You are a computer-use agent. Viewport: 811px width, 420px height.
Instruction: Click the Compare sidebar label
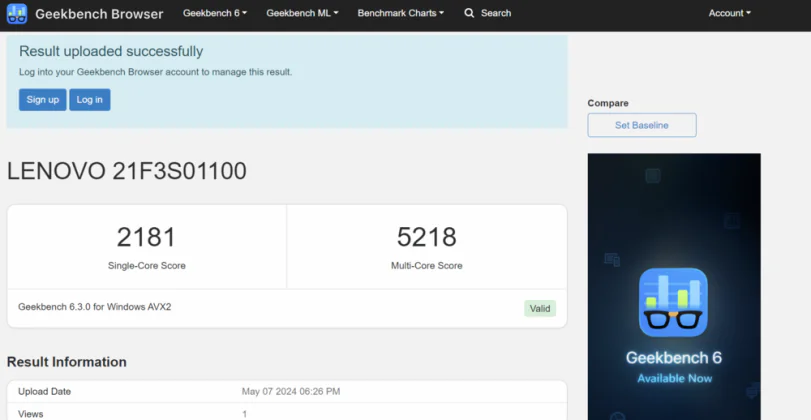(608, 103)
